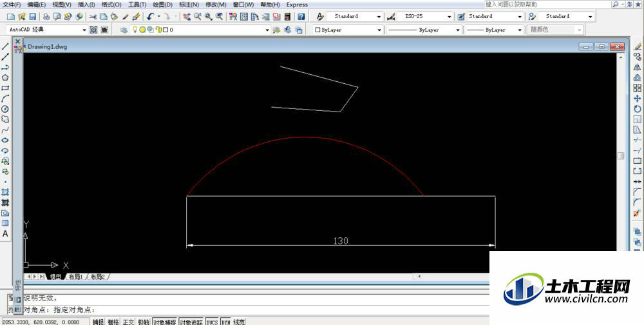Click the help search input field
644x325 pixels.
click(x=548, y=4)
